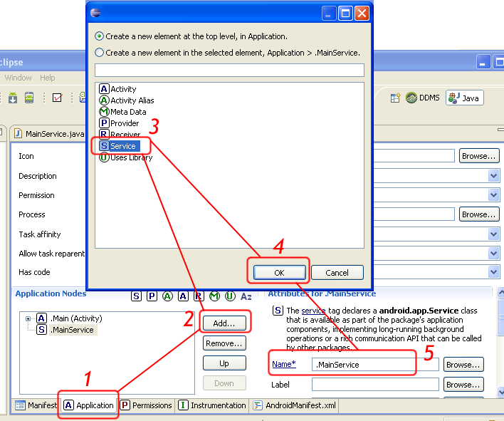Viewport: 504px width, 421px height.
Task: Switch to the Instrumentation tab
Action: coord(212,405)
